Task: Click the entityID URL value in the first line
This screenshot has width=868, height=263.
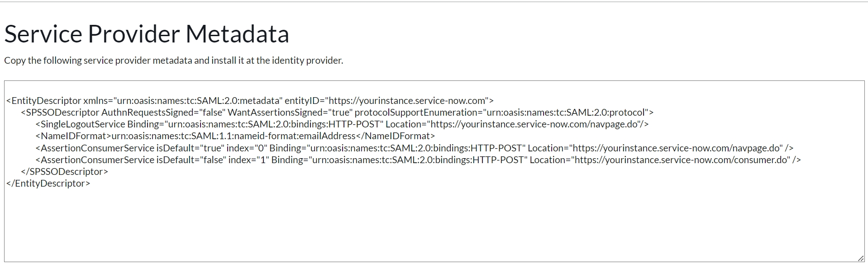Action: click(407, 101)
